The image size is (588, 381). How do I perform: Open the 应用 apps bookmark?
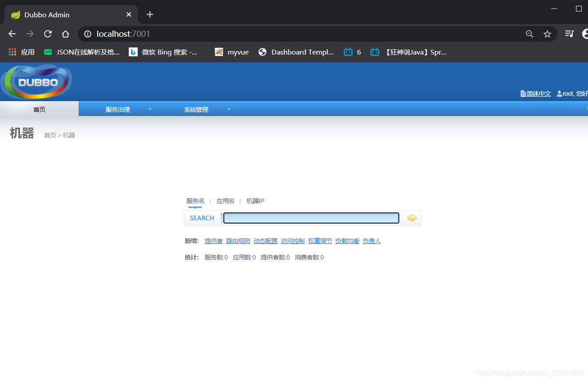(x=21, y=52)
